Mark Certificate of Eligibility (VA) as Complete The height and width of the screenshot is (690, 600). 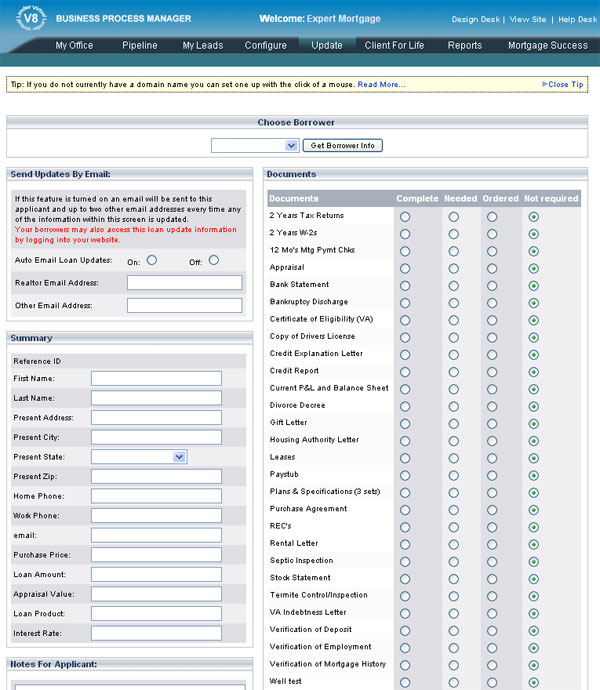pos(405,320)
